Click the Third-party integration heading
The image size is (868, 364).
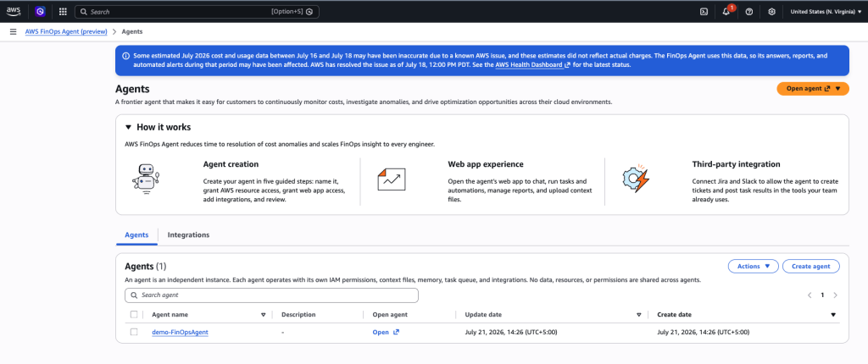pos(737,164)
